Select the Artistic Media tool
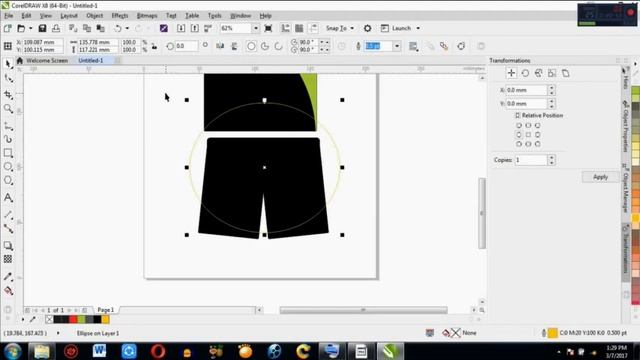 [x=8, y=140]
